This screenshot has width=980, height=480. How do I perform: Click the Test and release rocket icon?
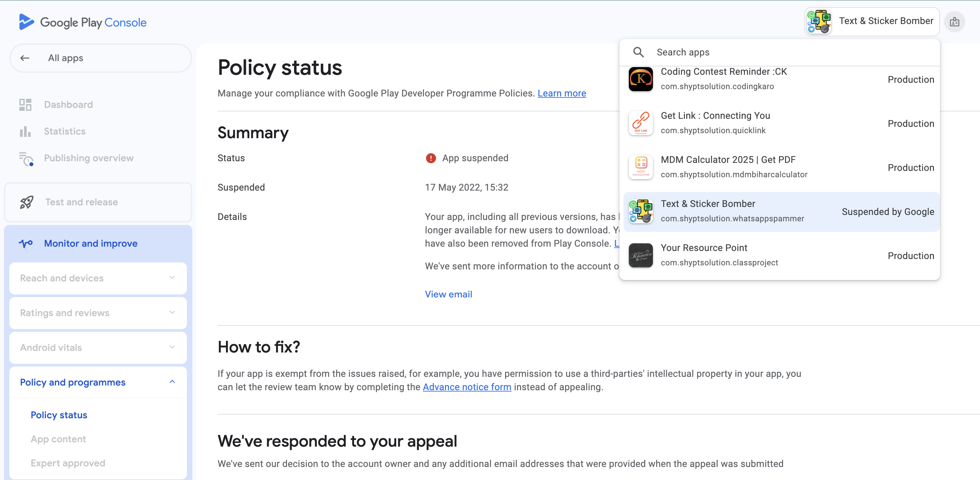[x=27, y=202]
